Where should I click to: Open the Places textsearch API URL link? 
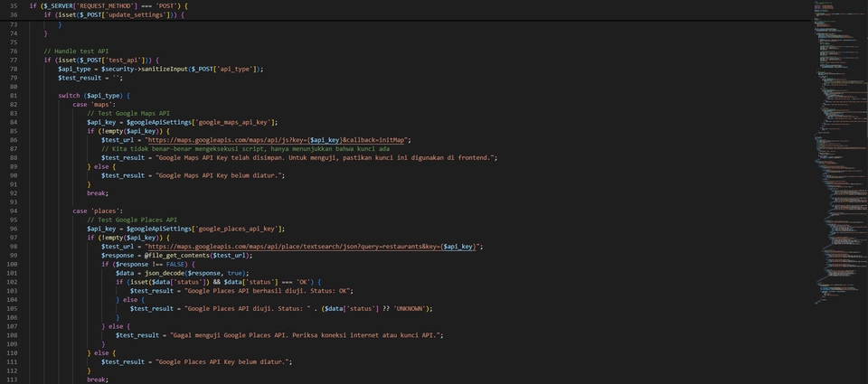point(313,247)
